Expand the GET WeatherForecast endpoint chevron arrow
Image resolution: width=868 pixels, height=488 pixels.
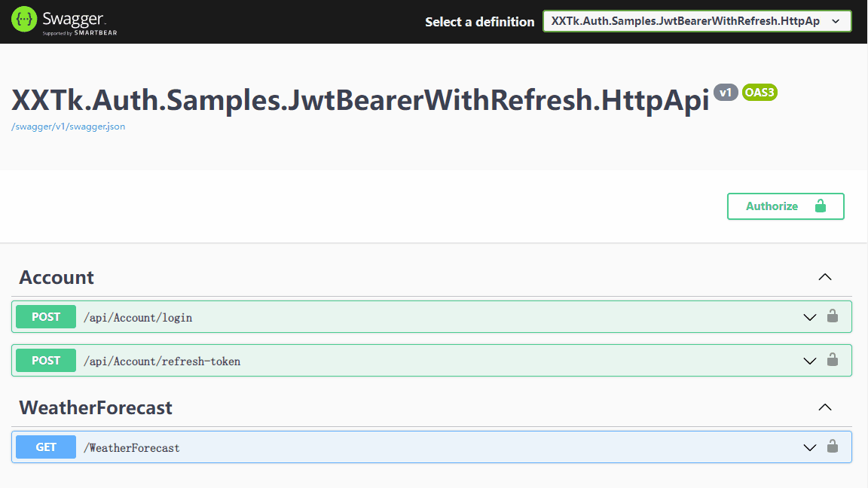click(x=810, y=447)
